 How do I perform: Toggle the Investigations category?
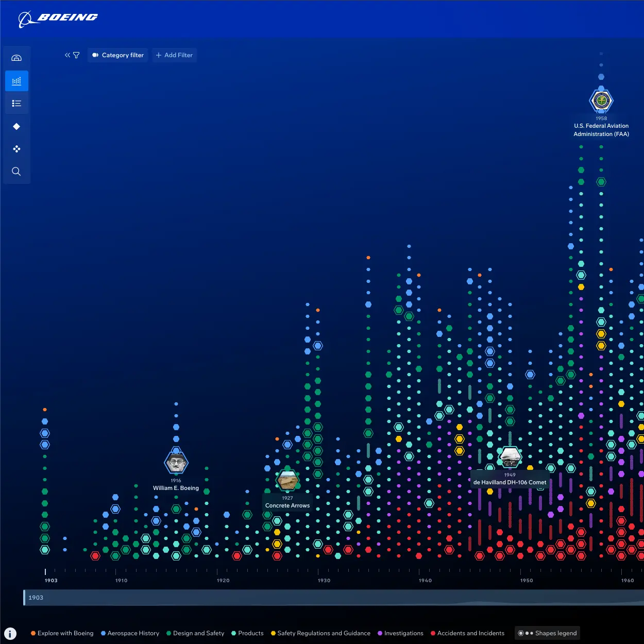(400, 633)
